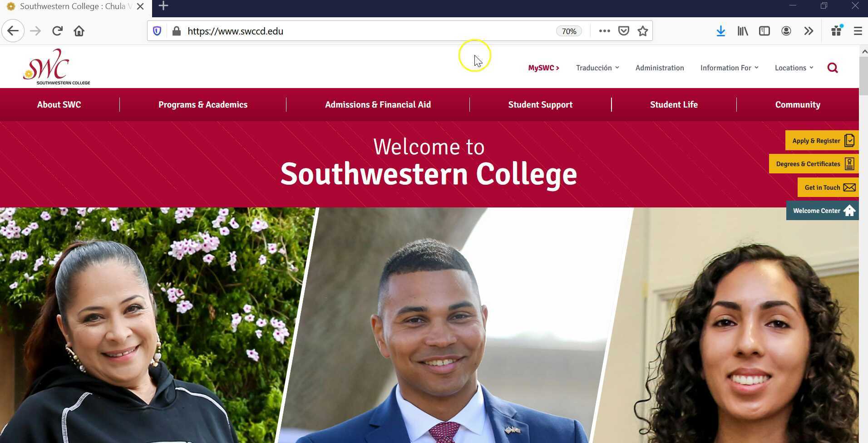Open Programs & Academics menu
Viewport: 868px width, 443px height.
[203, 105]
